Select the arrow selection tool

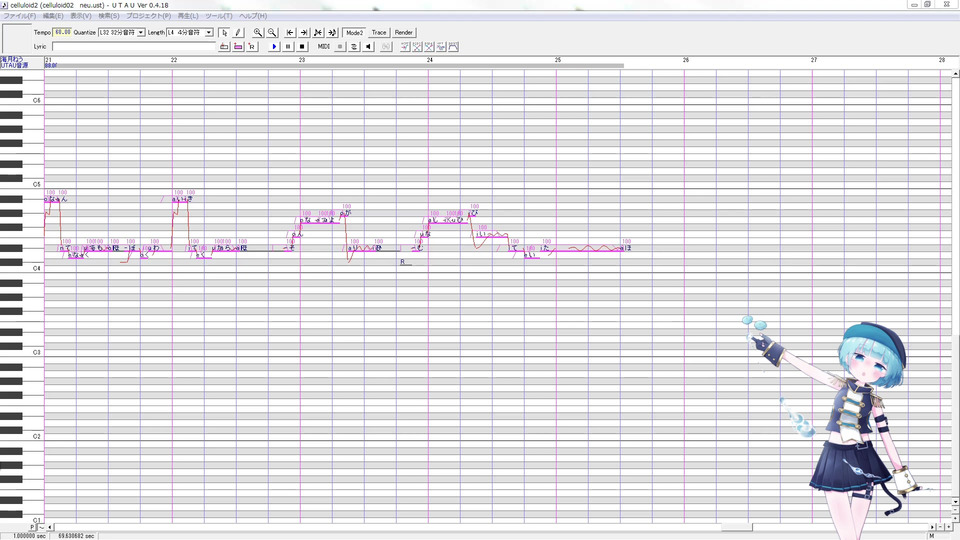(224, 32)
